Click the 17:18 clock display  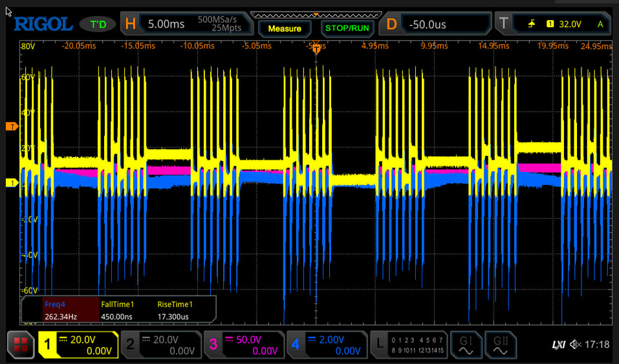tap(597, 345)
